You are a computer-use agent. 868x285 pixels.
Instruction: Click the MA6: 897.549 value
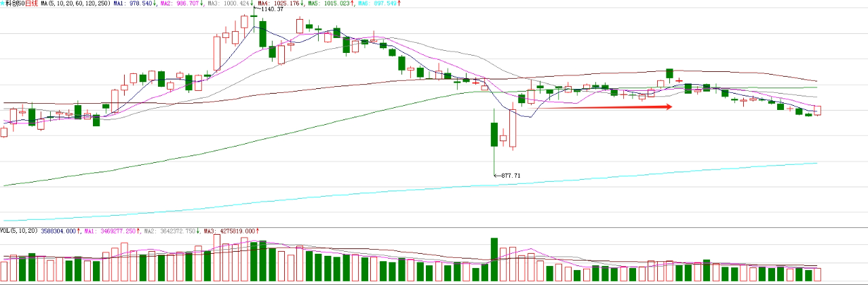pos(379,3)
